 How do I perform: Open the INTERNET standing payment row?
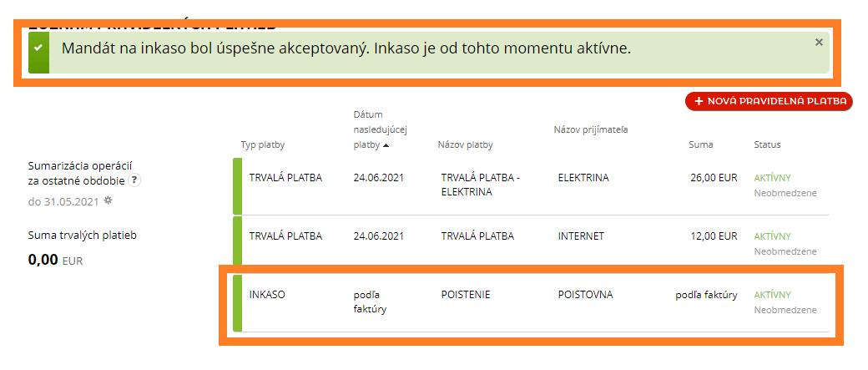tap(531, 244)
